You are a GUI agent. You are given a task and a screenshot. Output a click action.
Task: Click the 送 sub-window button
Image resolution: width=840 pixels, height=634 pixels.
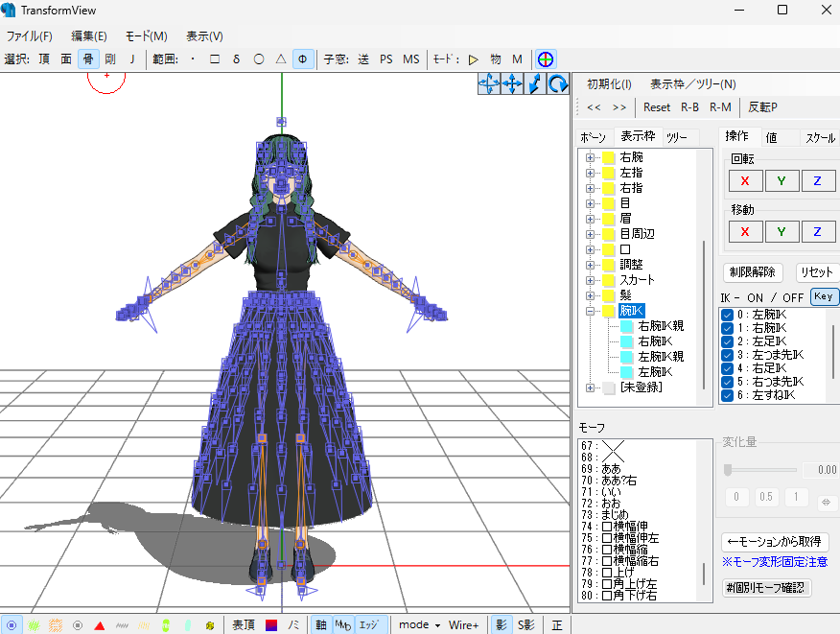[363, 59]
